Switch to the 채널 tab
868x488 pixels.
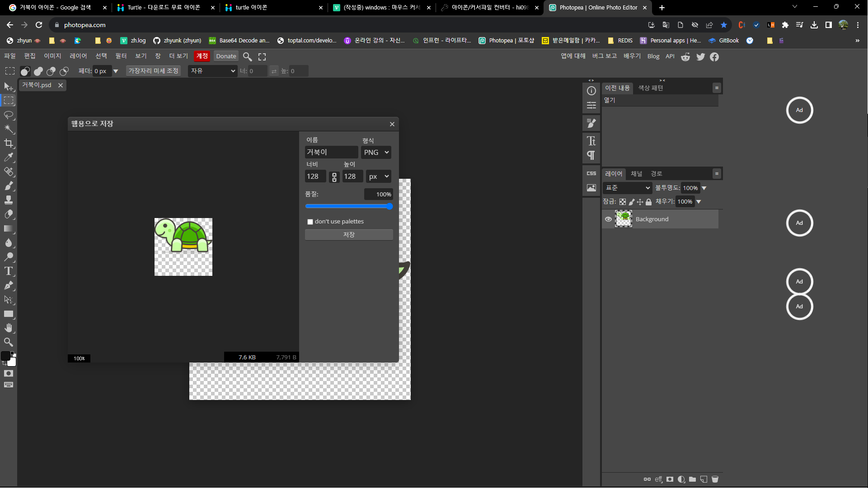[636, 174]
